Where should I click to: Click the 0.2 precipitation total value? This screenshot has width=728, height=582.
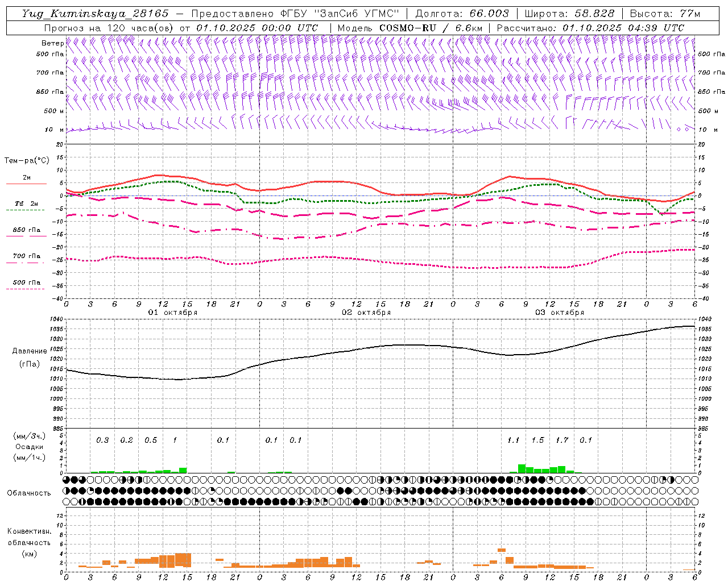tap(126, 440)
